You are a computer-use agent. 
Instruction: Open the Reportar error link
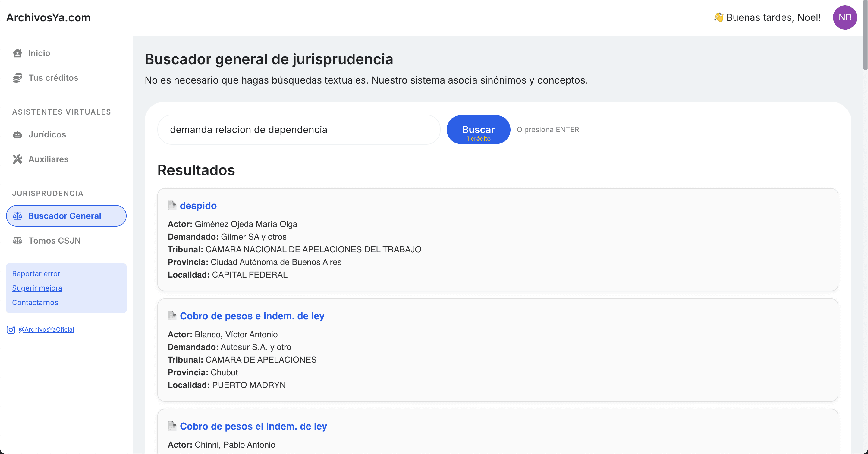(x=36, y=273)
